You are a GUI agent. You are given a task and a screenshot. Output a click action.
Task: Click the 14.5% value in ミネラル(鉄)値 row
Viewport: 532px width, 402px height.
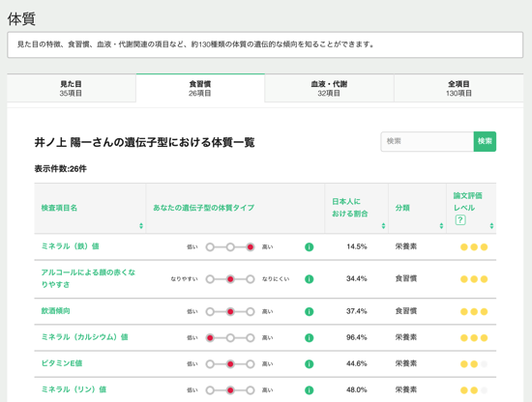tap(357, 246)
